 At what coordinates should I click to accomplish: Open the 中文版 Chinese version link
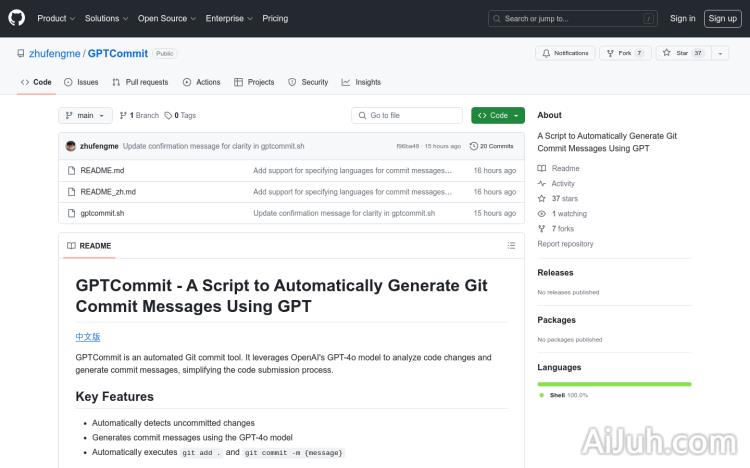[x=88, y=337]
